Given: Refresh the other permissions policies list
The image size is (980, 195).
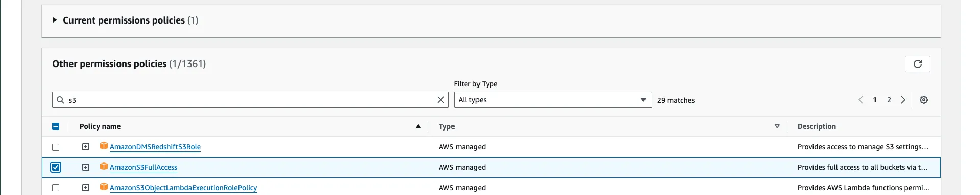Looking at the screenshot, I should click(x=917, y=64).
